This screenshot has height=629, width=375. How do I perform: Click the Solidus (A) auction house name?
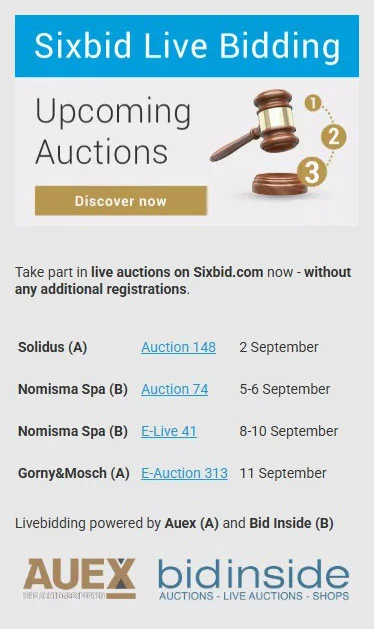(53, 347)
